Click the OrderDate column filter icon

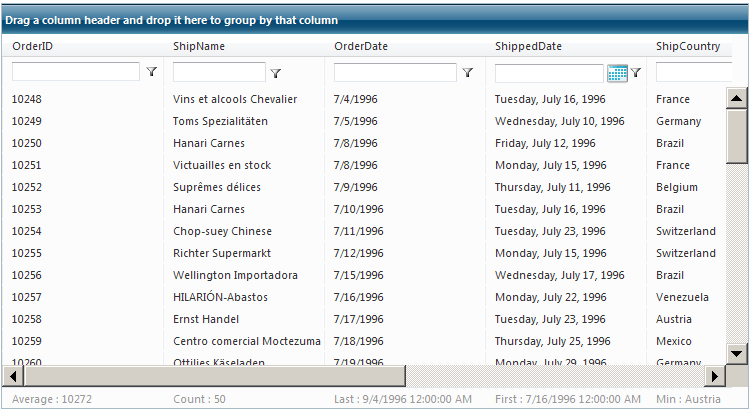click(467, 72)
